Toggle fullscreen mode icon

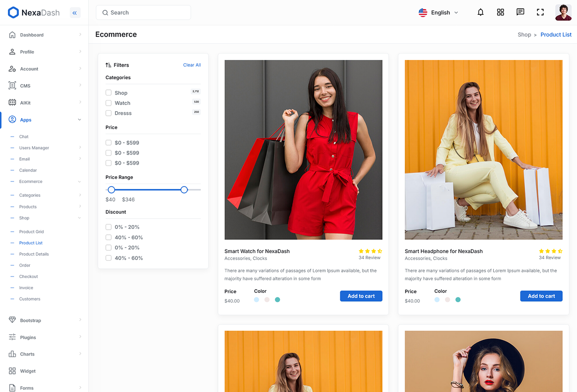(x=540, y=12)
